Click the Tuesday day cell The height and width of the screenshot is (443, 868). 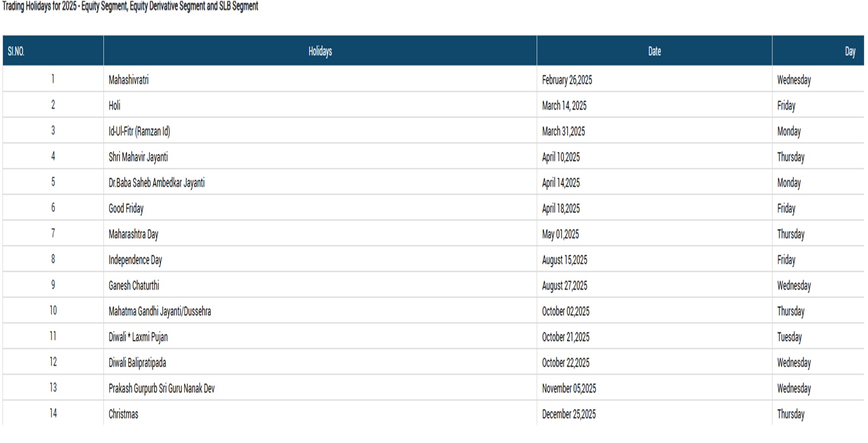789,337
